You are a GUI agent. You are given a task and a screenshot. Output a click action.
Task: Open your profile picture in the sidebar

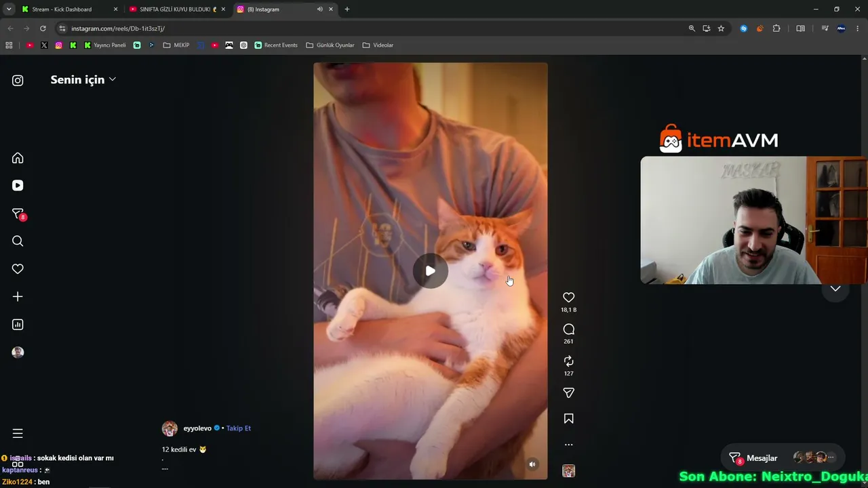coord(18,352)
